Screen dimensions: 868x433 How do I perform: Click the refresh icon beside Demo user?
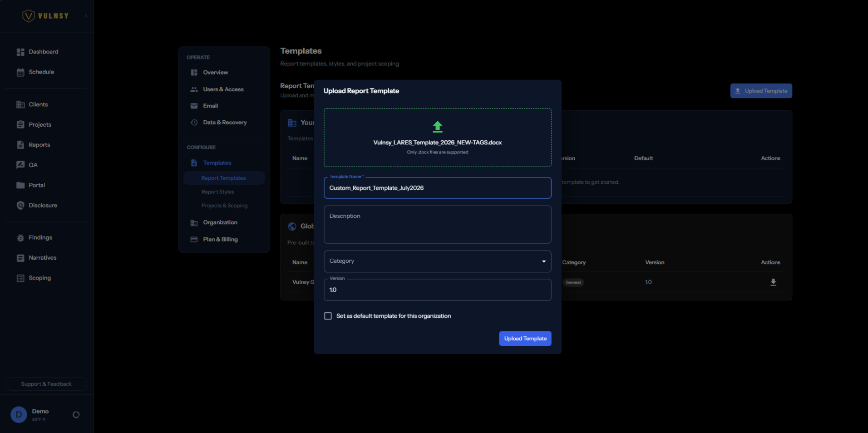point(76,414)
